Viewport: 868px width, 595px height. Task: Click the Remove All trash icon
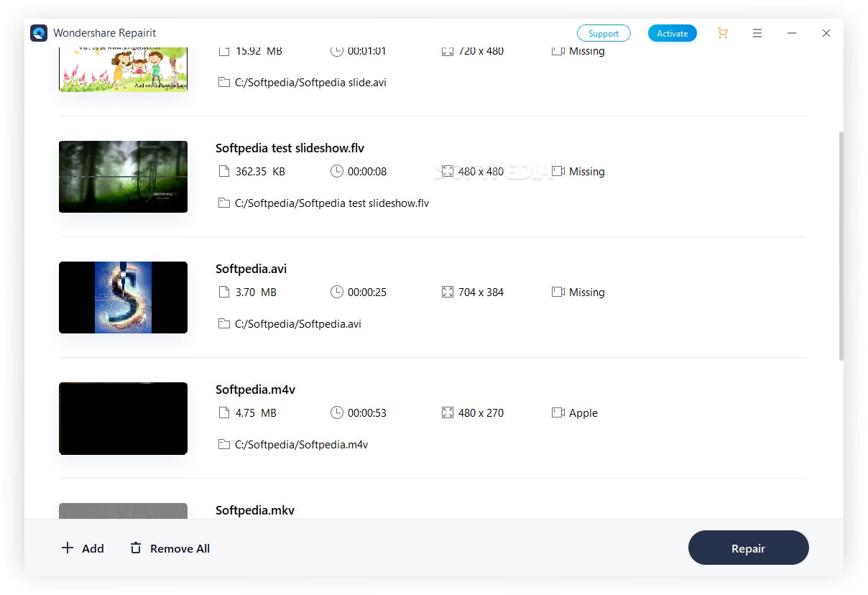pyautogui.click(x=136, y=548)
